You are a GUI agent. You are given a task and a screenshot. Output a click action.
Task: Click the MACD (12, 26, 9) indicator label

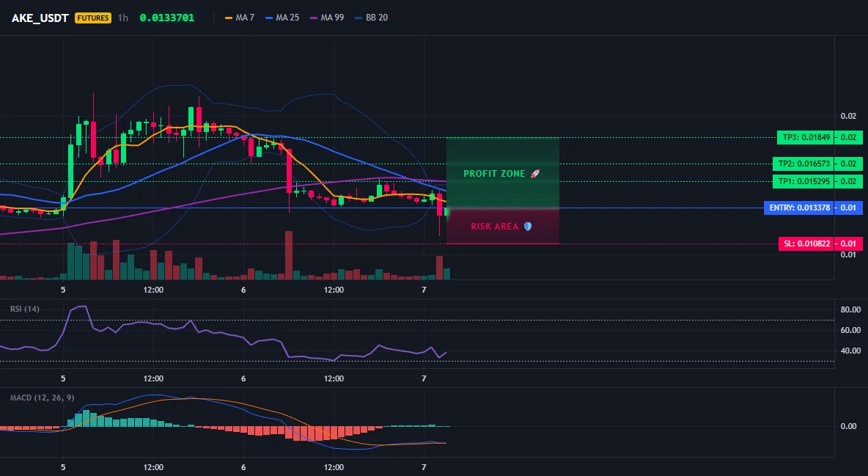pyautogui.click(x=42, y=398)
